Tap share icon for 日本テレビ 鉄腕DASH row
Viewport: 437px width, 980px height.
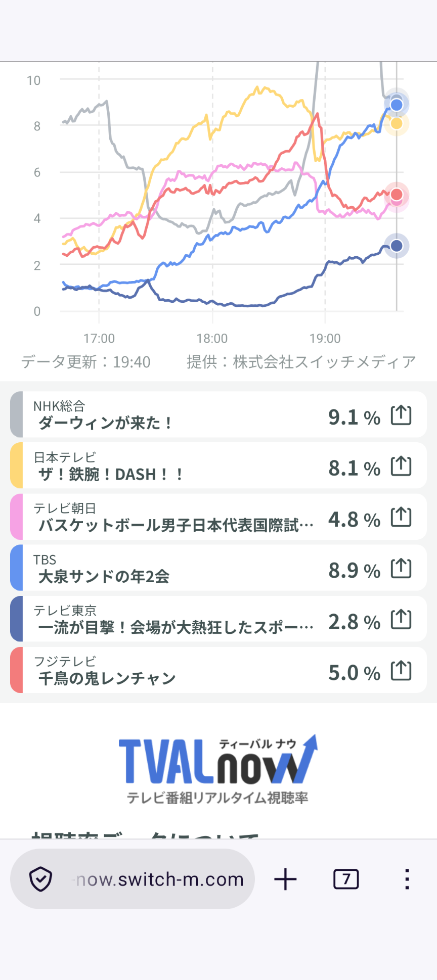pos(401,466)
